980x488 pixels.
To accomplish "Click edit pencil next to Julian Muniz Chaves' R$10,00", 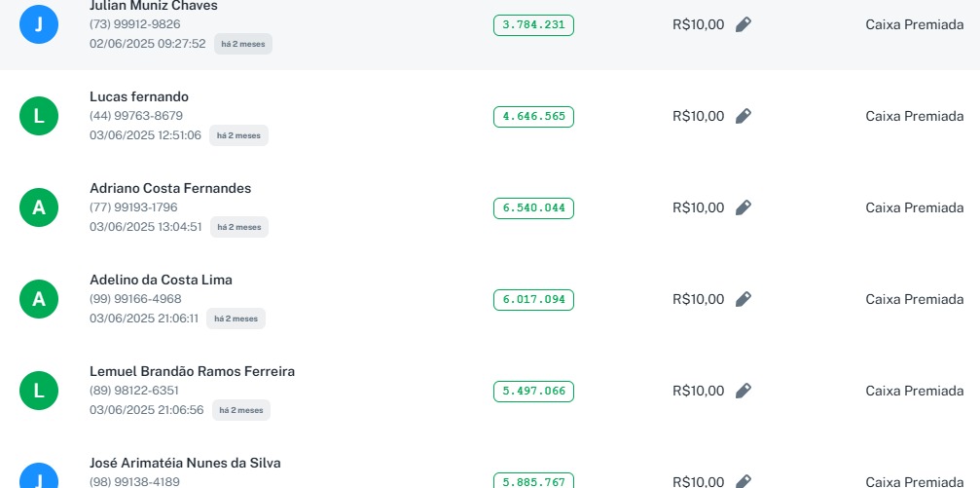I will [x=744, y=24].
